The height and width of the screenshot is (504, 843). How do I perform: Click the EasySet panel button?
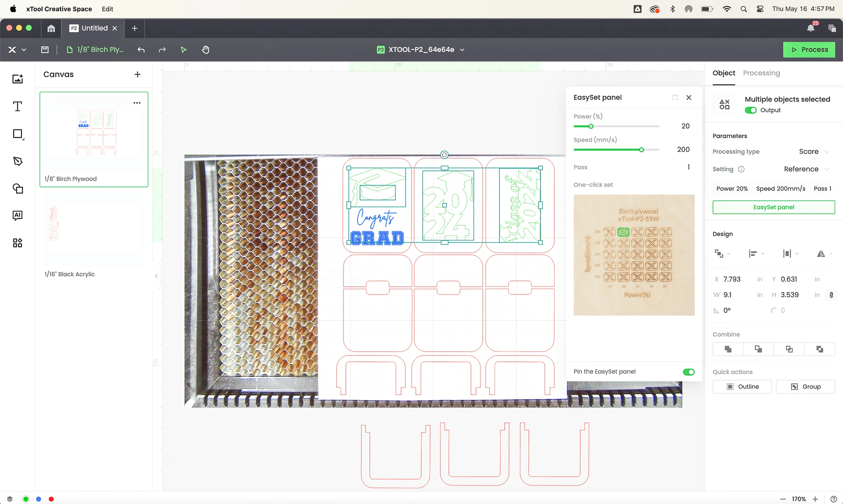[773, 207]
